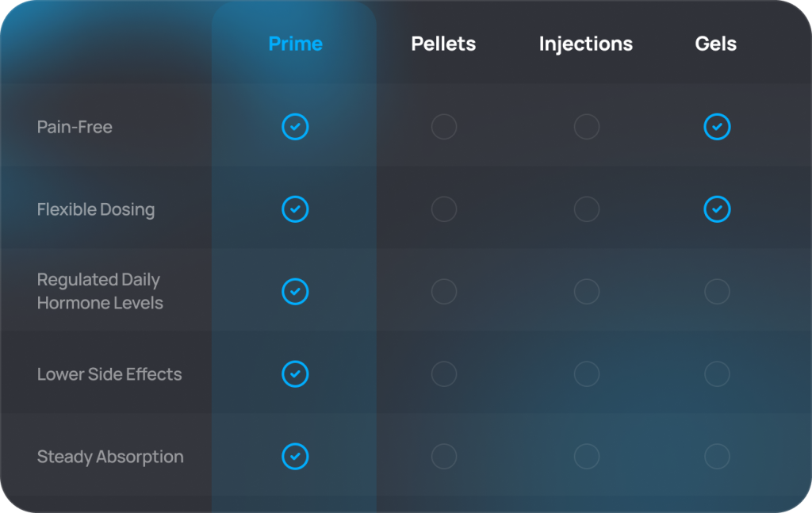
Task: Click Gels' empty Steady Absorption circle
Action: coord(717,457)
